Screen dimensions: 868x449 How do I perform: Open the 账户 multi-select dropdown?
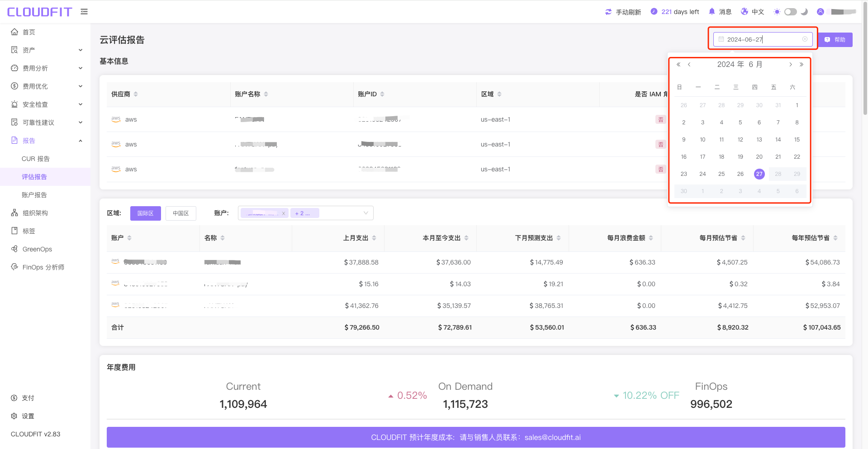click(x=306, y=213)
